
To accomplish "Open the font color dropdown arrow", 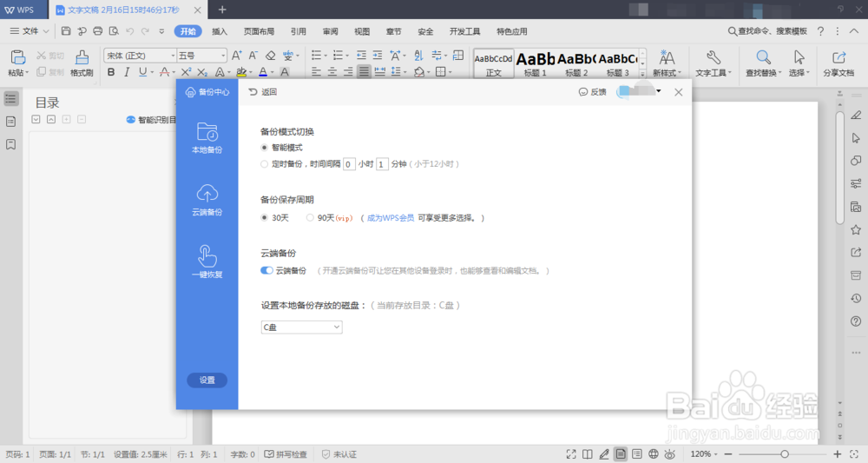I will click(272, 73).
